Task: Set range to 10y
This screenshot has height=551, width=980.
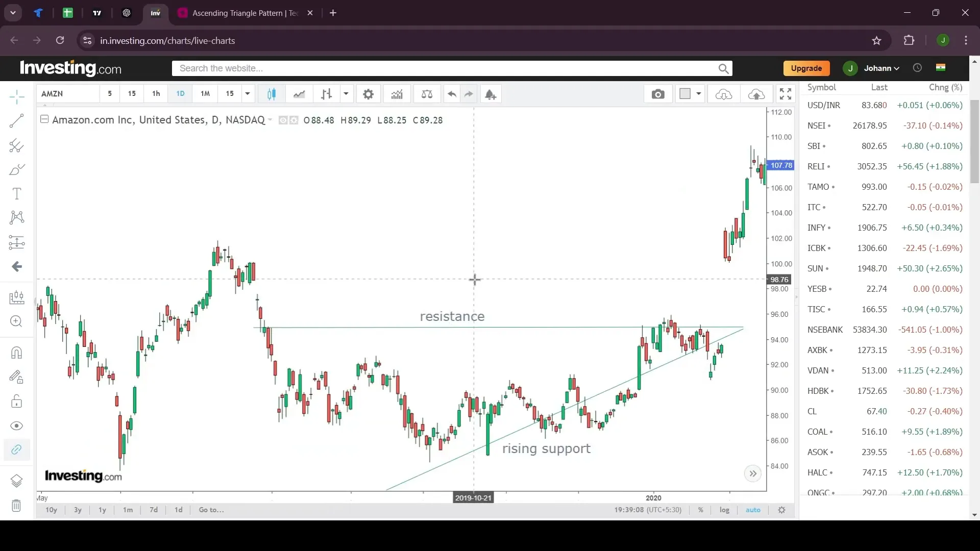Action: point(51,510)
